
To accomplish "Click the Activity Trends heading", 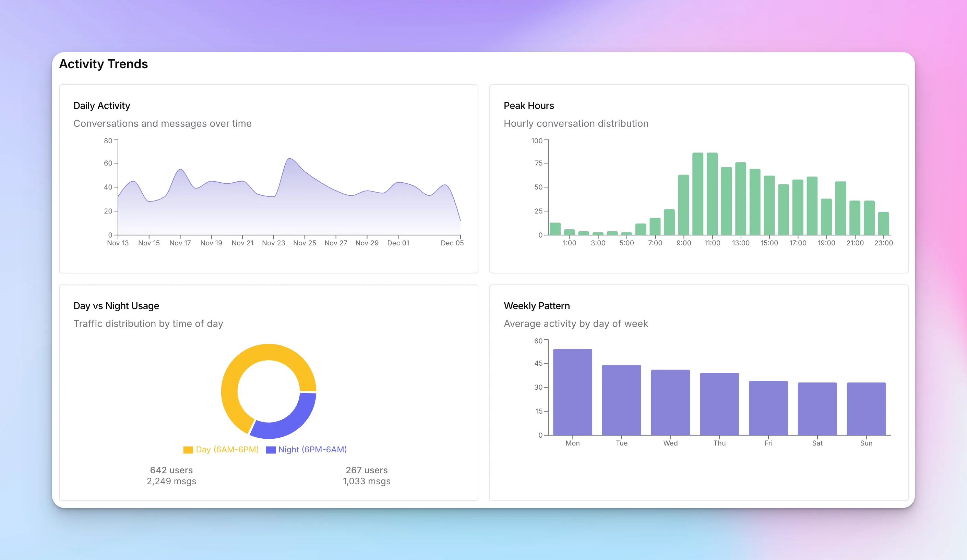I will click(x=104, y=64).
